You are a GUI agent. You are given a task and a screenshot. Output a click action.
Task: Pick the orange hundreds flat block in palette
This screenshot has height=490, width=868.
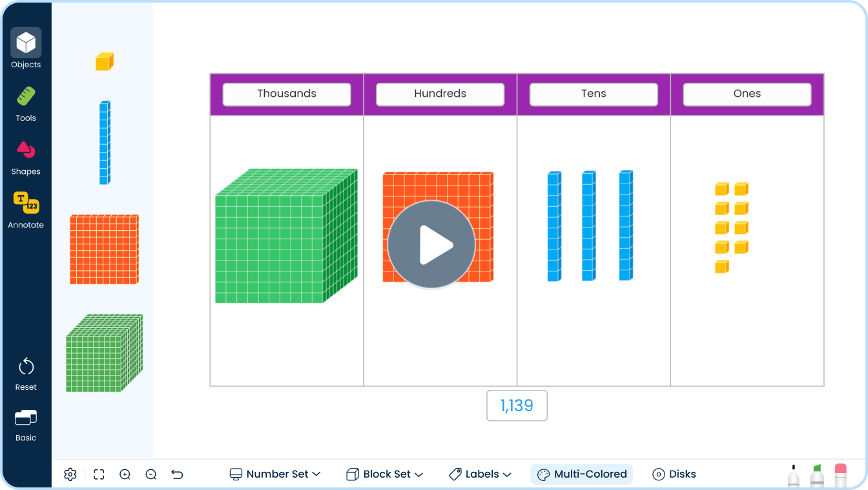[x=104, y=250]
